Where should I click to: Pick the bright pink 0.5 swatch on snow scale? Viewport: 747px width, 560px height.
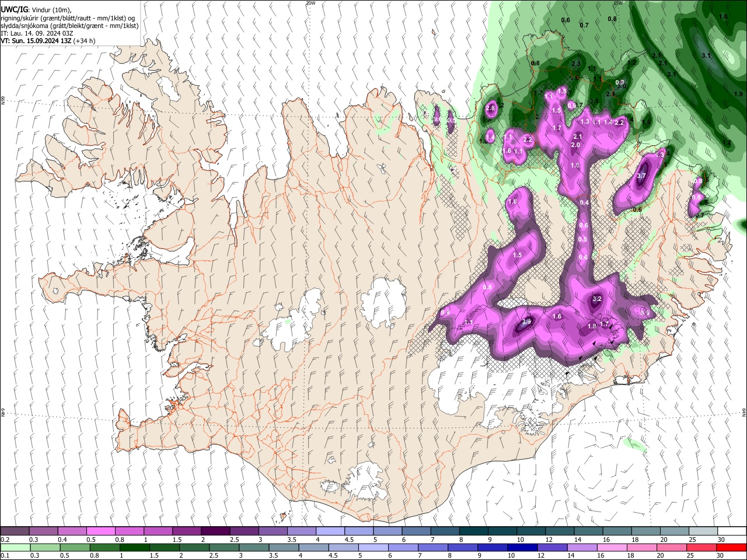[x=100, y=531]
